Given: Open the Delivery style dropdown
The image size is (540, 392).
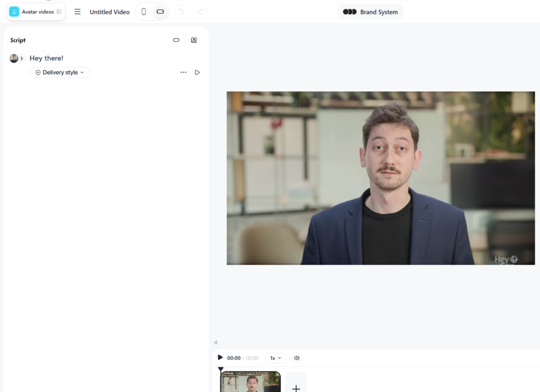Looking at the screenshot, I should tap(60, 72).
